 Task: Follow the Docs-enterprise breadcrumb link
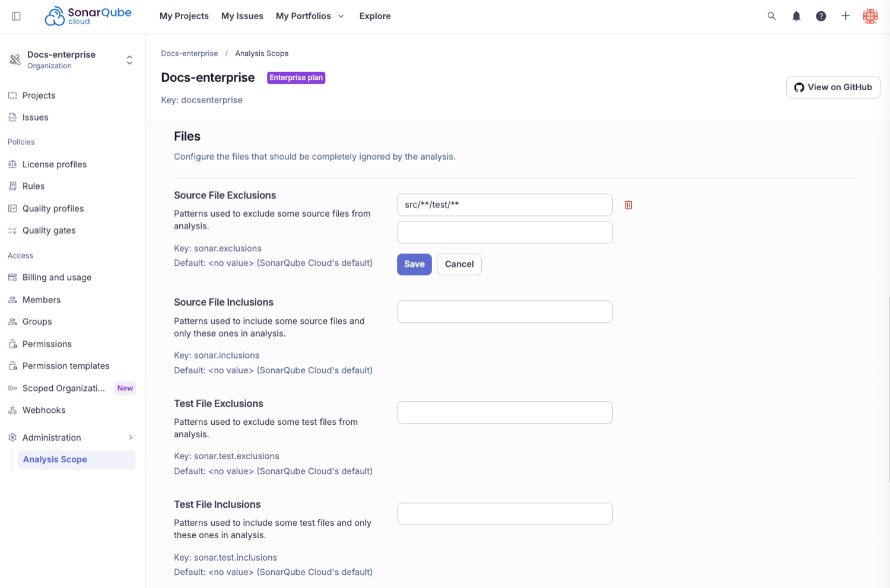(x=189, y=53)
